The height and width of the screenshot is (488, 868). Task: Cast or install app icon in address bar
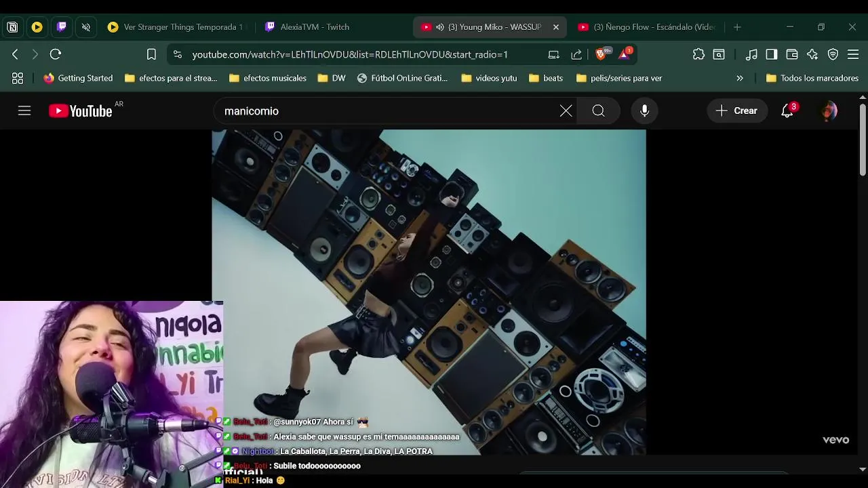554,54
